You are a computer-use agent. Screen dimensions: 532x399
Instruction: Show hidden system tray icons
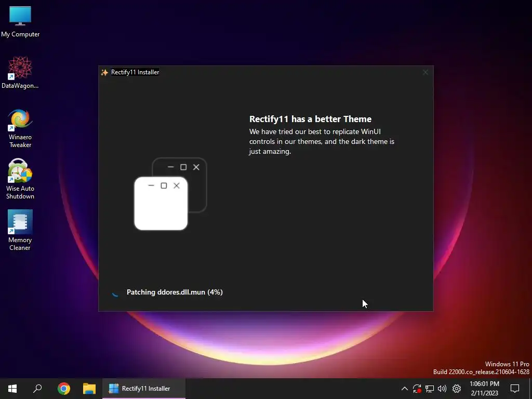(x=404, y=389)
